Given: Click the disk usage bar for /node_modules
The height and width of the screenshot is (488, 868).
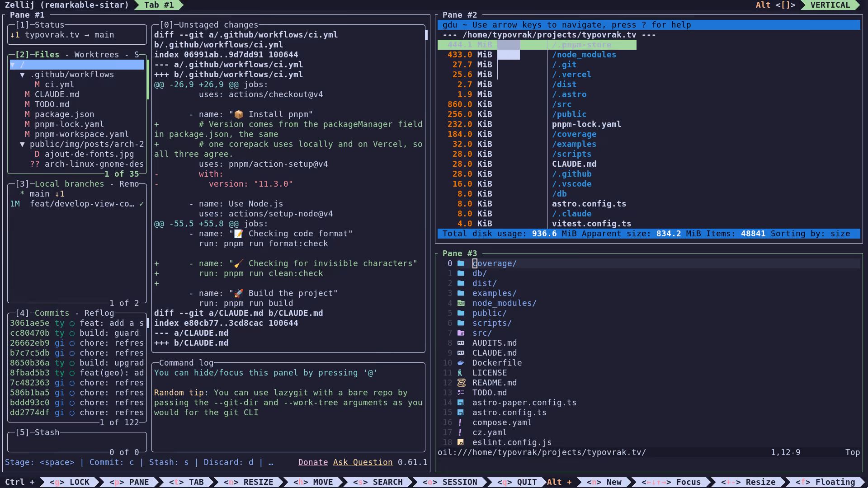Looking at the screenshot, I should coord(509,55).
